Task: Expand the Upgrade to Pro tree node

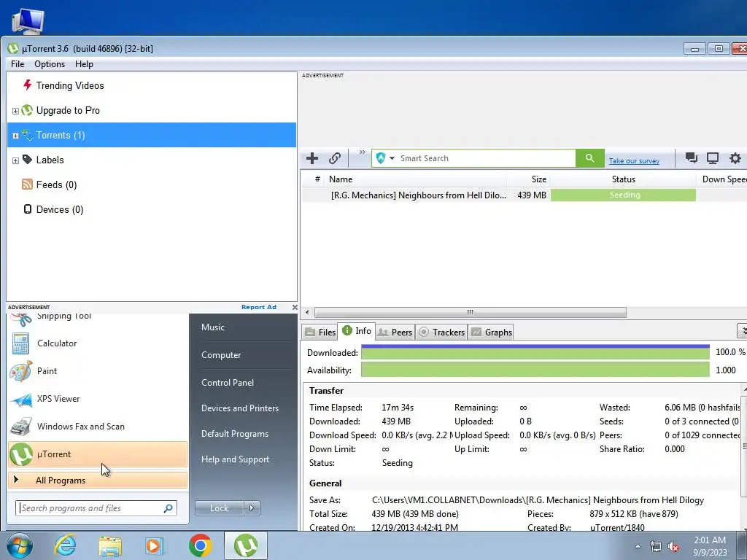Action: (x=15, y=111)
